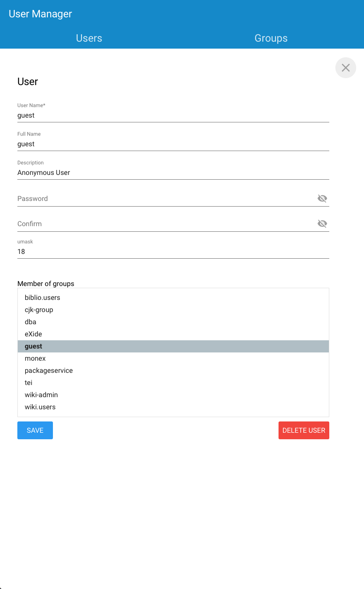The width and height of the screenshot is (364, 589).
Task: Click the Confirm password input
Action: click(165, 224)
